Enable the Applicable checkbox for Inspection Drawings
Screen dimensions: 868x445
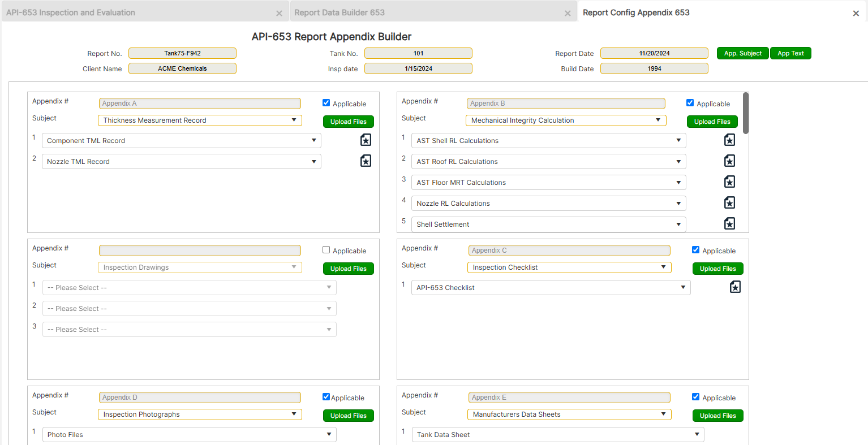(326, 250)
